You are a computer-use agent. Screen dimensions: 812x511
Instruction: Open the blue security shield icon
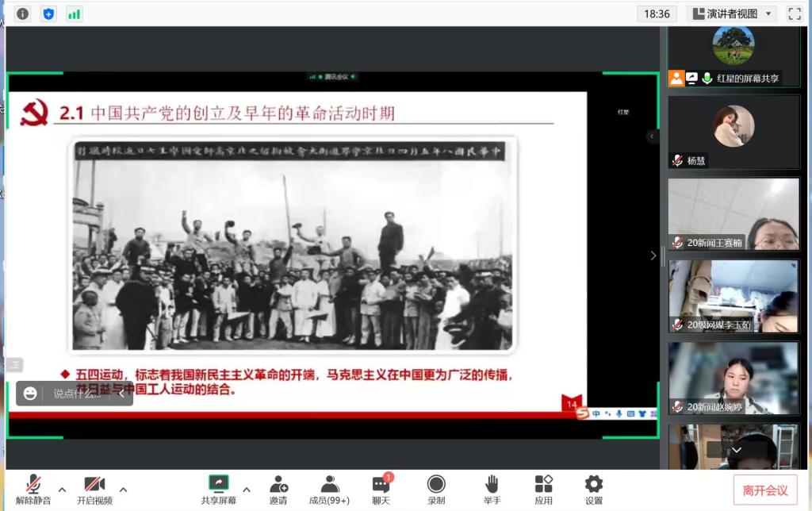point(48,13)
